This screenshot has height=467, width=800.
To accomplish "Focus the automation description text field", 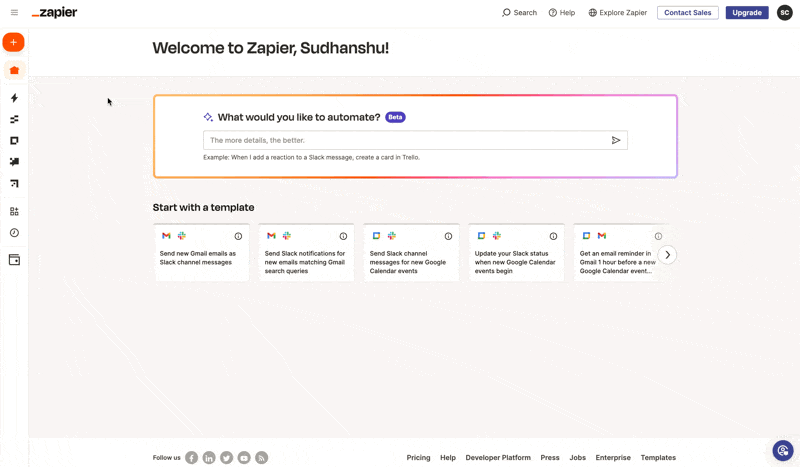I will [406, 140].
